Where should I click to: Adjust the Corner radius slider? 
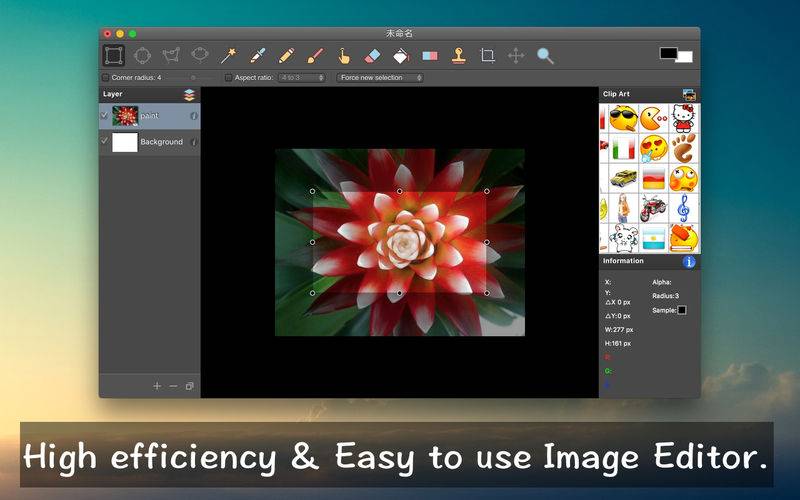click(x=191, y=78)
